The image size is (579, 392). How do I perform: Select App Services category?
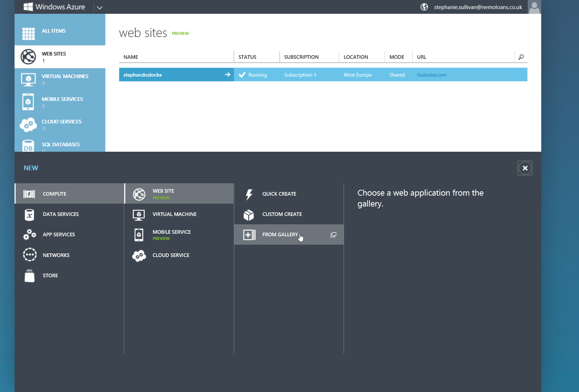tap(59, 234)
